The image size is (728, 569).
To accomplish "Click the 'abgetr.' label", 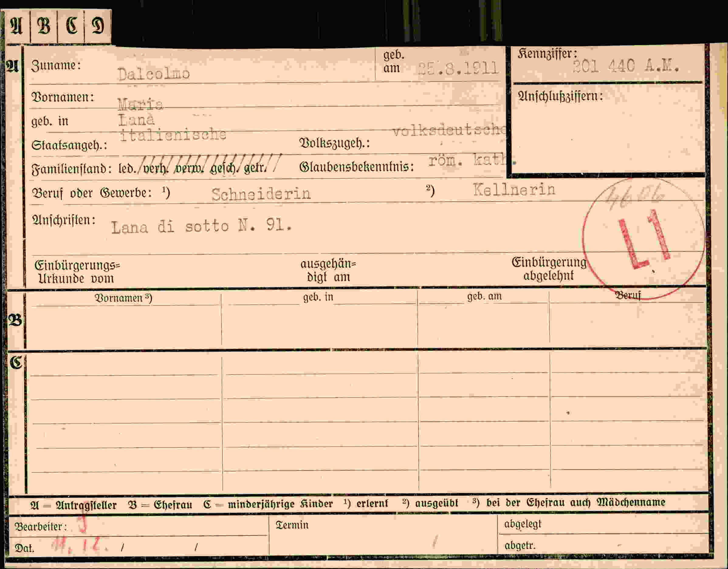I will 520,546.
